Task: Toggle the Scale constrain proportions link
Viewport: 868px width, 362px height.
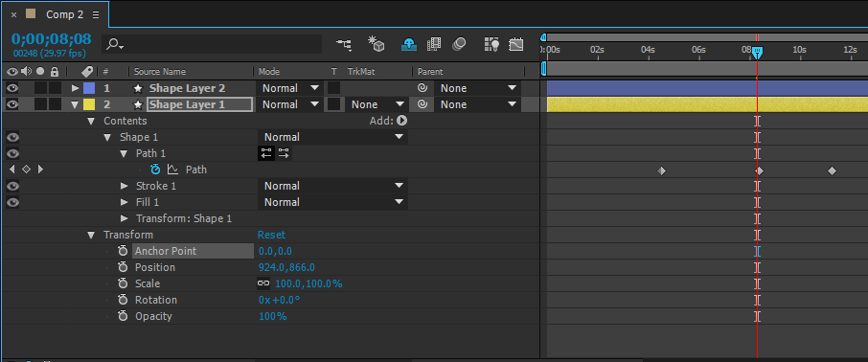Action: coord(263,283)
